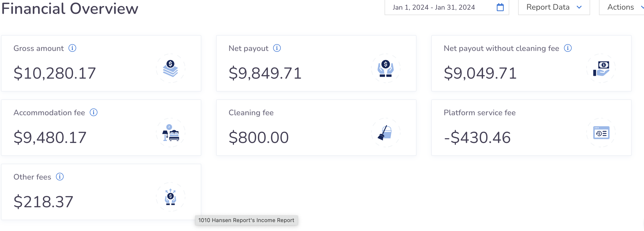Click the bed and lamp icon in Accommodation card
The image size is (644, 231).
tap(170, 133)
